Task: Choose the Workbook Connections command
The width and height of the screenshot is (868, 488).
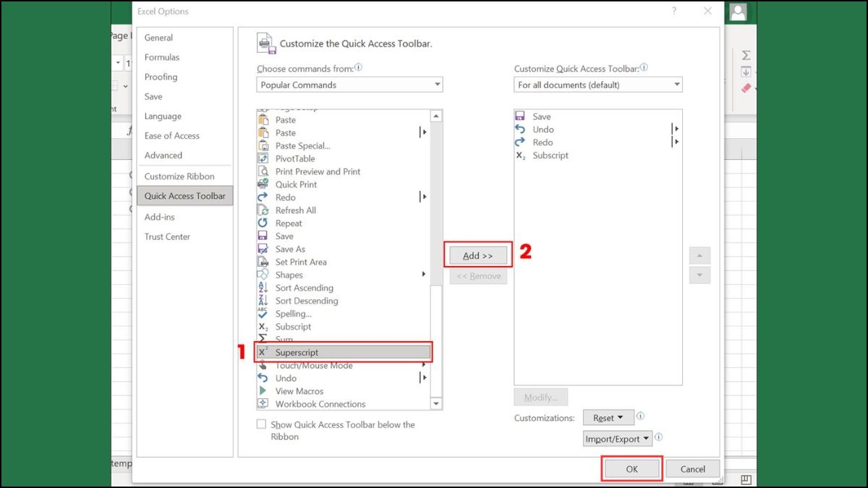Action: 343,405
